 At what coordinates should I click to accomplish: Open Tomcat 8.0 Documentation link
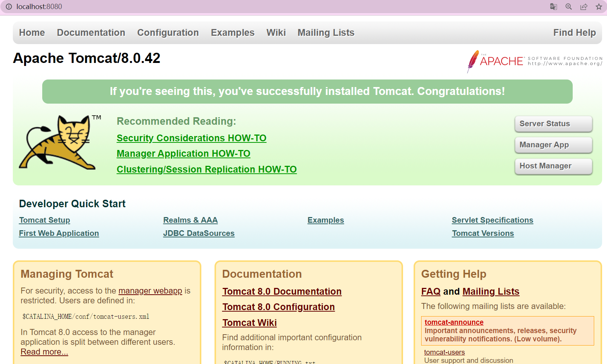click(282, 292)
